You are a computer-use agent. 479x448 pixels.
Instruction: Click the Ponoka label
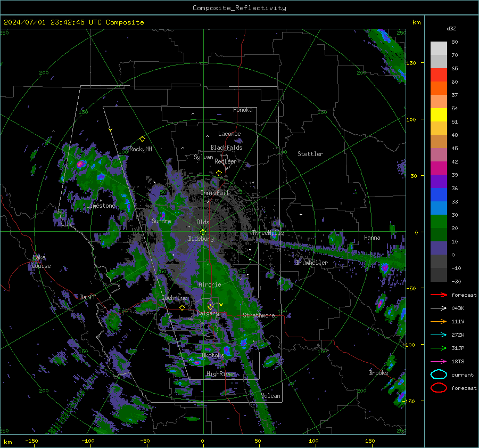click(243, 110)
